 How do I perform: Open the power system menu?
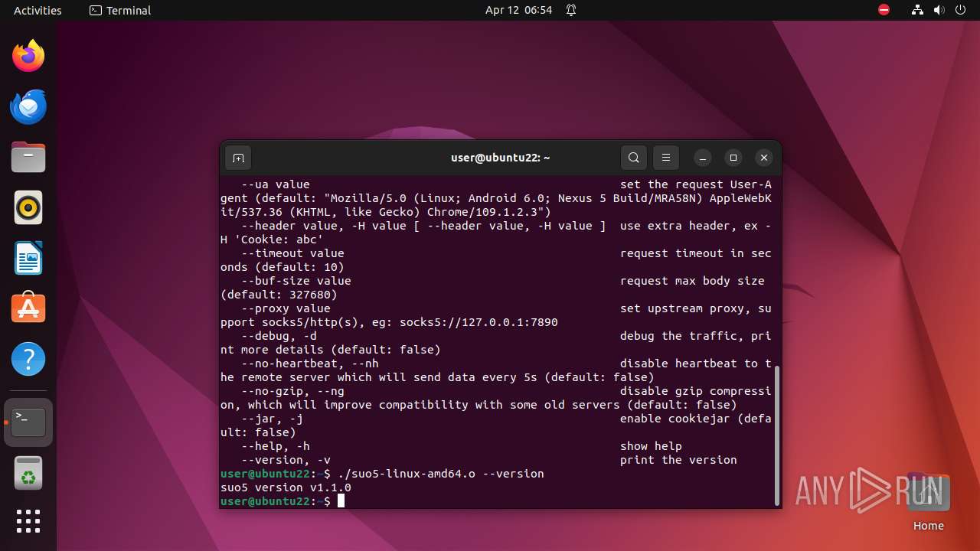point(961,10)
